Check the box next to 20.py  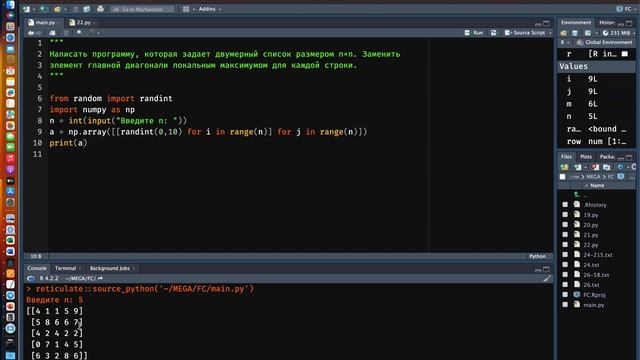pyautogui.click(x=565, y=224)
